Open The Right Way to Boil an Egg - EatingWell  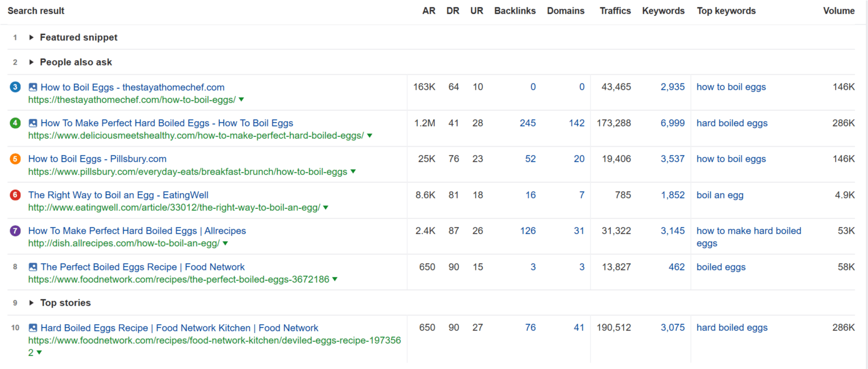tap(118, 195)
